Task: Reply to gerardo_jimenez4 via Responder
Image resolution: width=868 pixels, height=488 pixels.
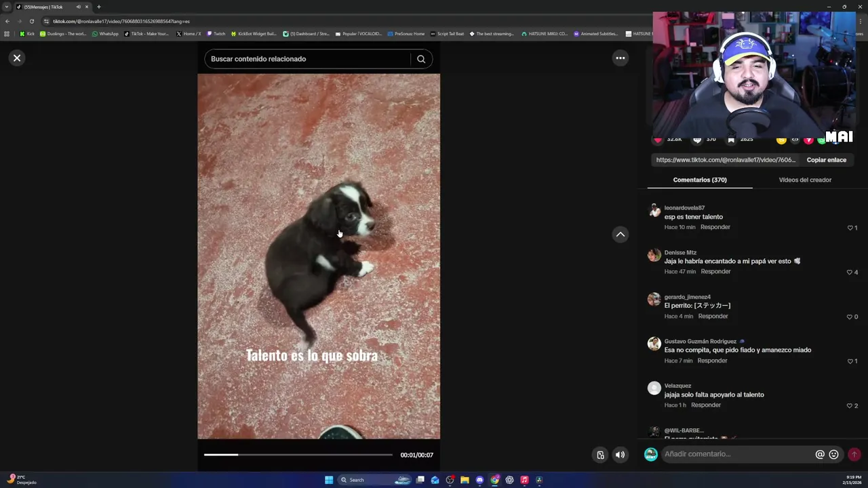Action: point(713,316)
